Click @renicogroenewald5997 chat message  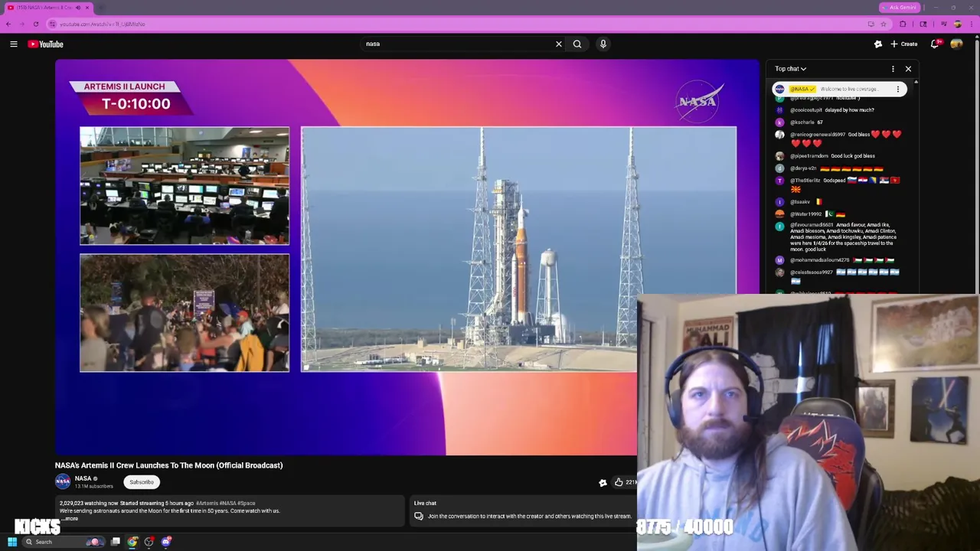(x=846, y=139)
